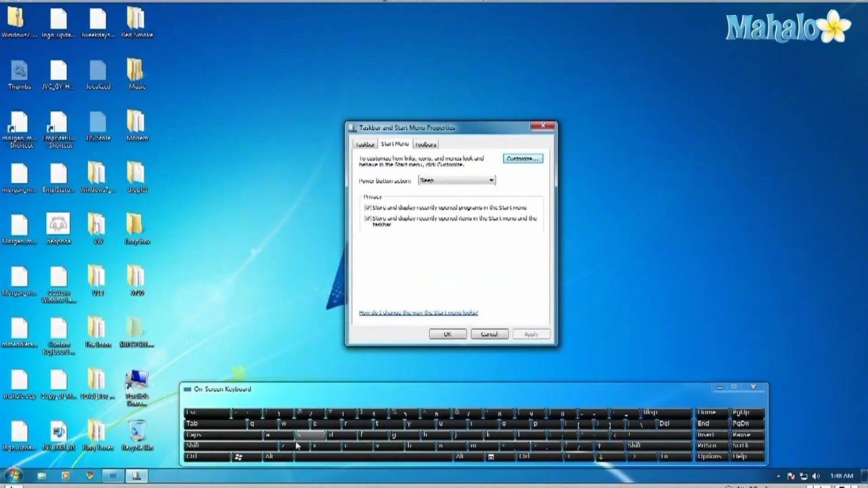Screen dimensions: 868x488
Task: Open the Start menu help link
Action: pyautogui.click(x=418, y=312)
